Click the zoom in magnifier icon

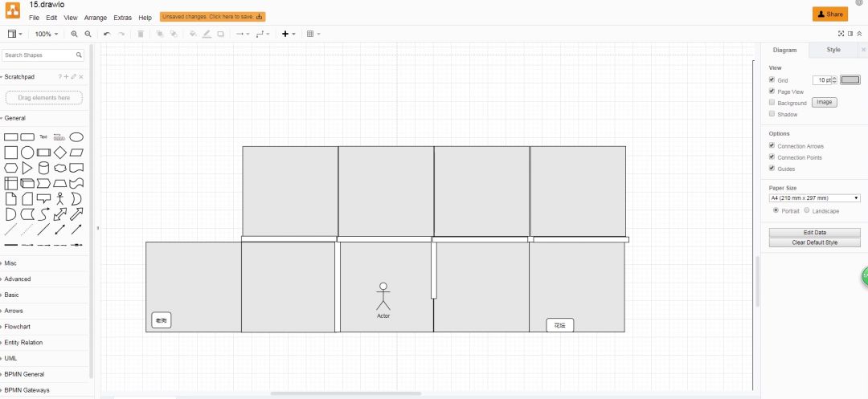point(75,34)
